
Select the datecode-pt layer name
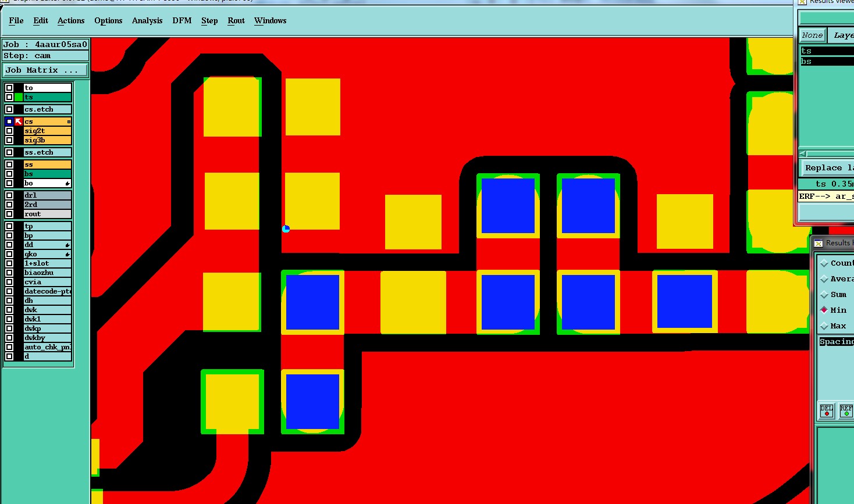tap(47, 291)
